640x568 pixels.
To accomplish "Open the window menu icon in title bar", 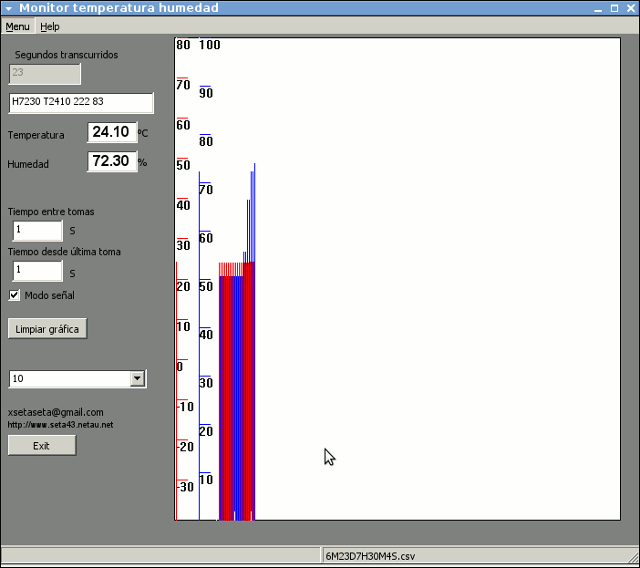I will click(x=8, y=8).
